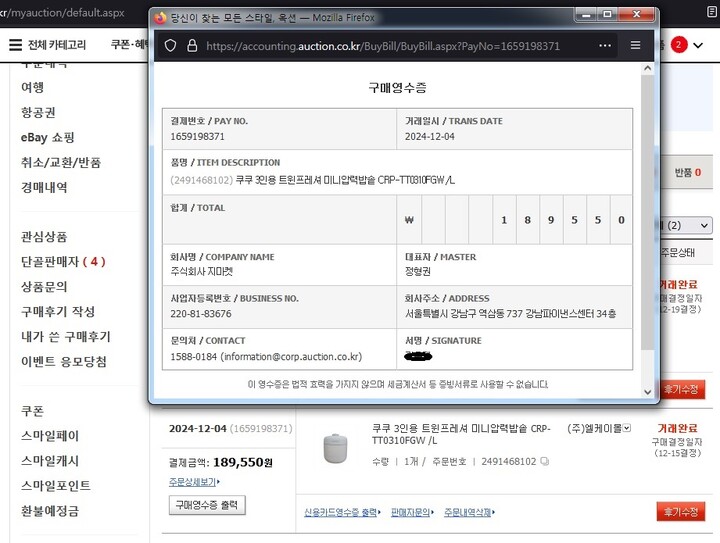The height and width of the screenshot is (543, 720).
Task: Click 구매영수증 출력 button
Action: pos(207,505)
